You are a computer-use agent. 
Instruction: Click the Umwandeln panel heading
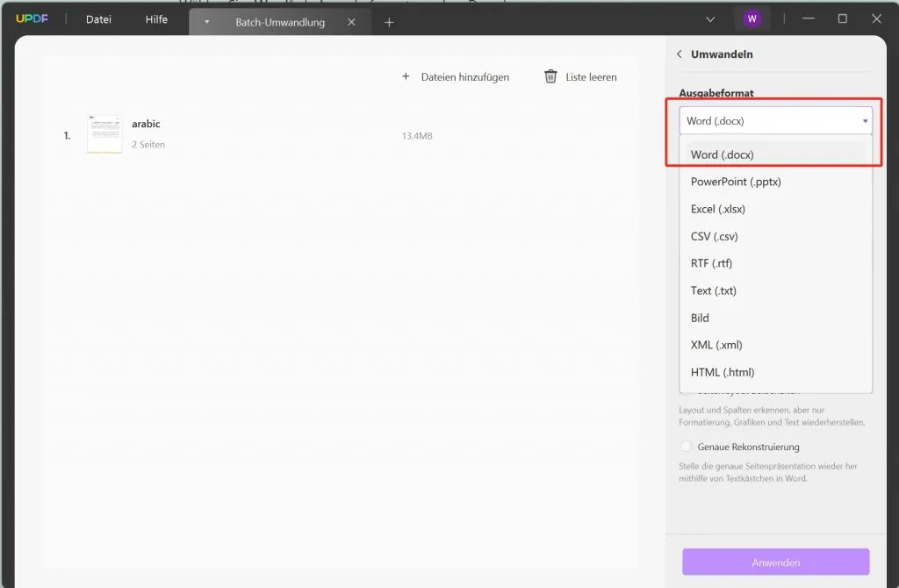pos(722,54)
